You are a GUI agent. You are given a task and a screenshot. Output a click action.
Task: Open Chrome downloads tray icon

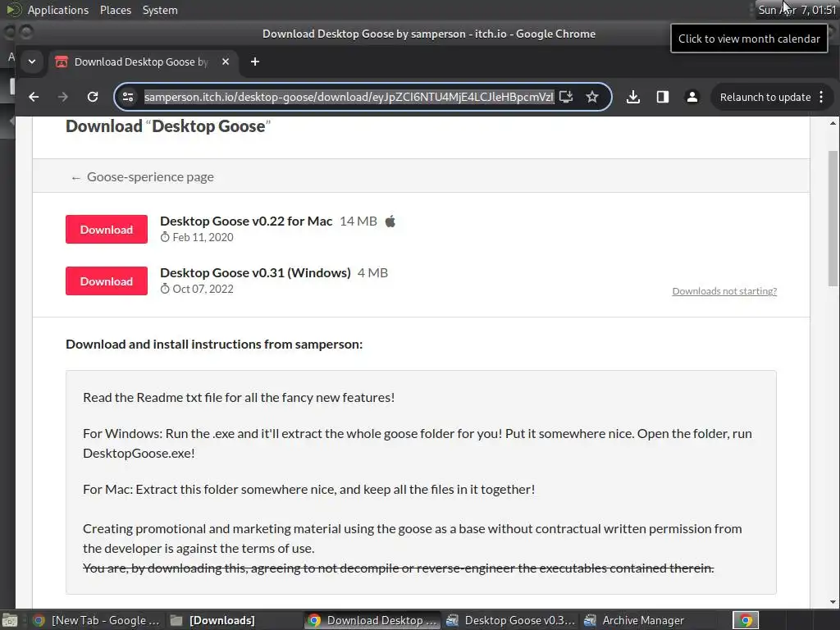point(633,97)
